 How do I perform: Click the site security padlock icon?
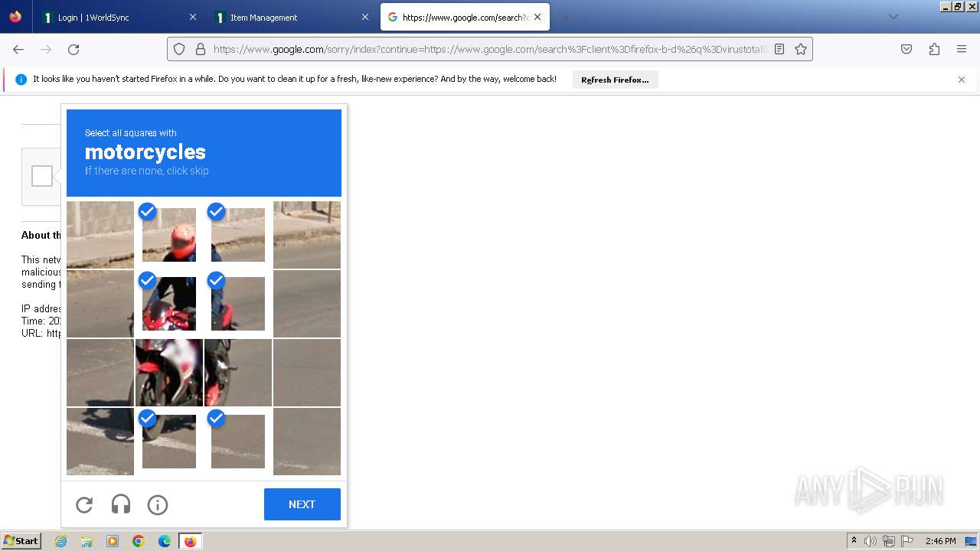pos(201,49)
